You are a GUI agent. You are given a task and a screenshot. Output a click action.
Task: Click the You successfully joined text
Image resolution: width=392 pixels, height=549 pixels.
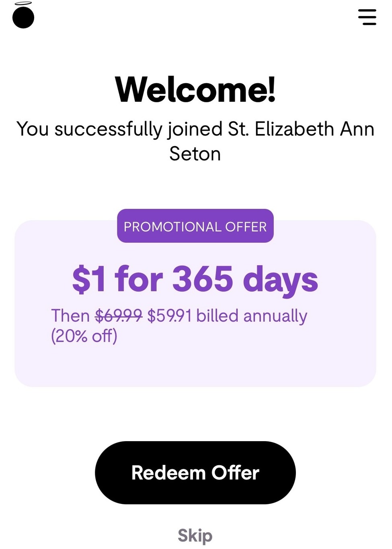[x=119, y=129]
